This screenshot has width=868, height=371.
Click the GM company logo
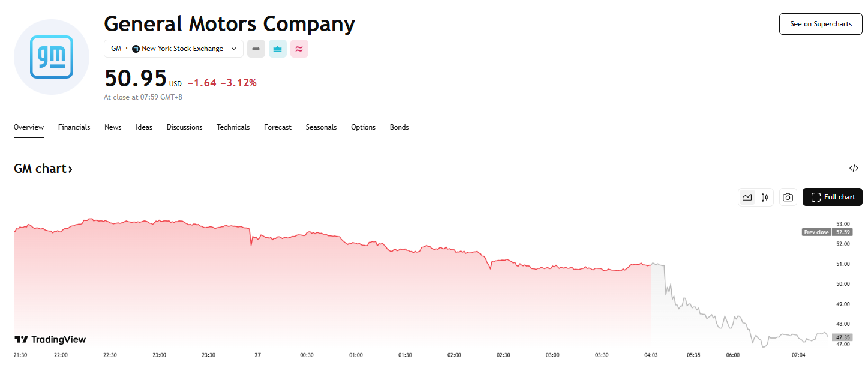[x=52, y=57]
